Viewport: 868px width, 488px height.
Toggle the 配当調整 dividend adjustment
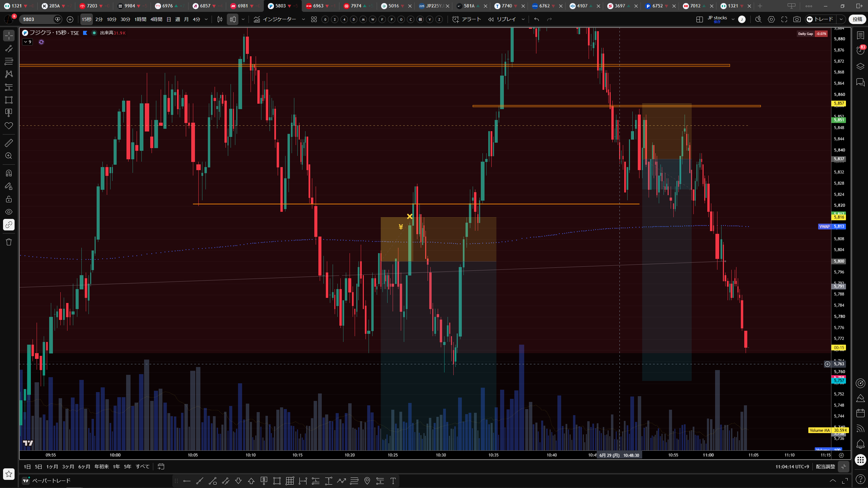[x=825, y=467]
